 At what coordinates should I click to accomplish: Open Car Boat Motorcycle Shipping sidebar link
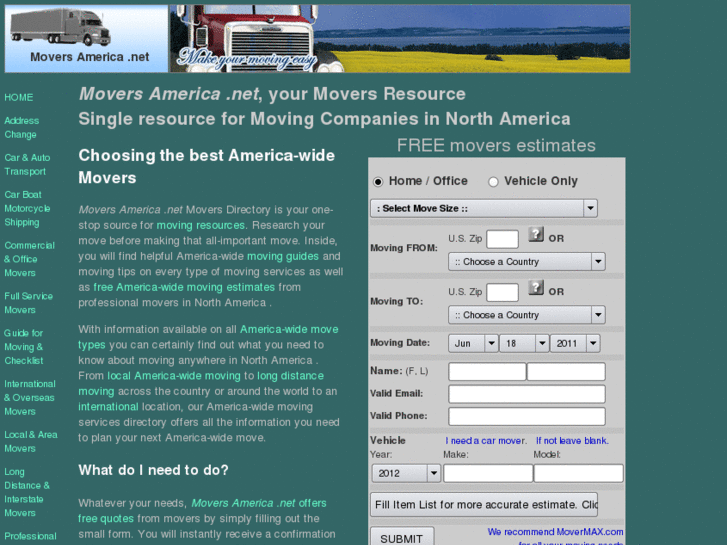27,208
